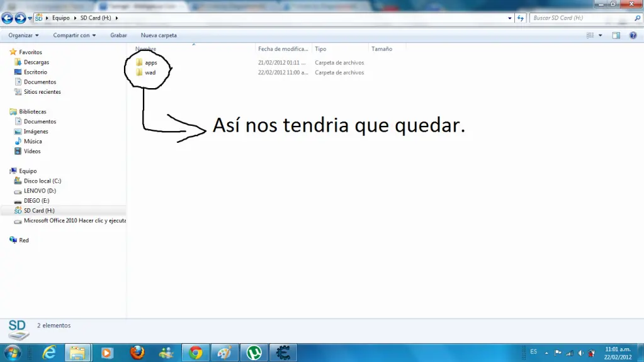Sort by Fecha de modificación column

point(283,49)
